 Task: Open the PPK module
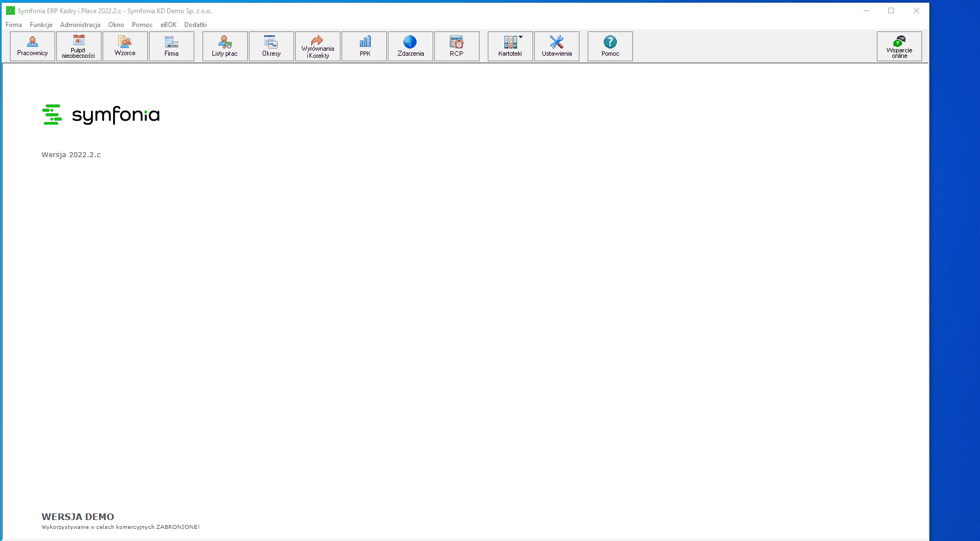point(364,46)
